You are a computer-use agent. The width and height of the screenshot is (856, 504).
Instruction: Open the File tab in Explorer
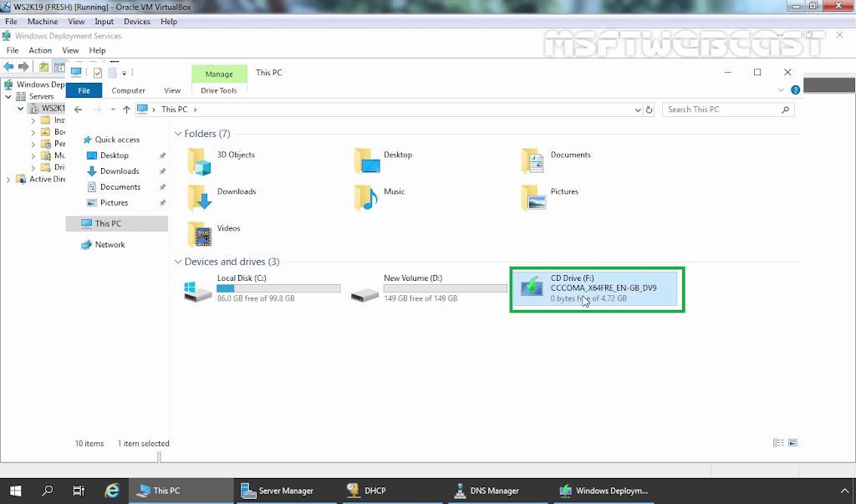(84, 90)
